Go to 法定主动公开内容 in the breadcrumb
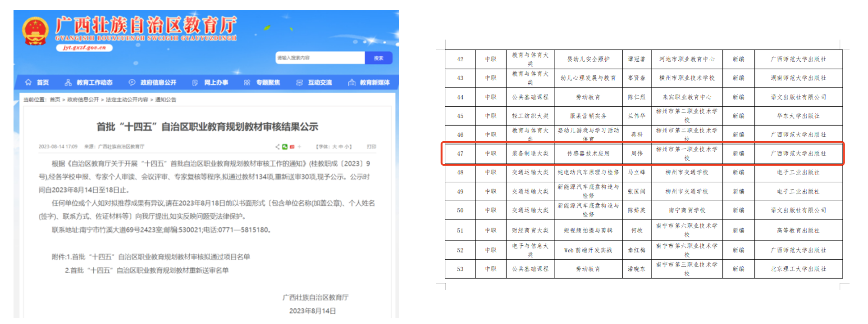 [127, 99]
